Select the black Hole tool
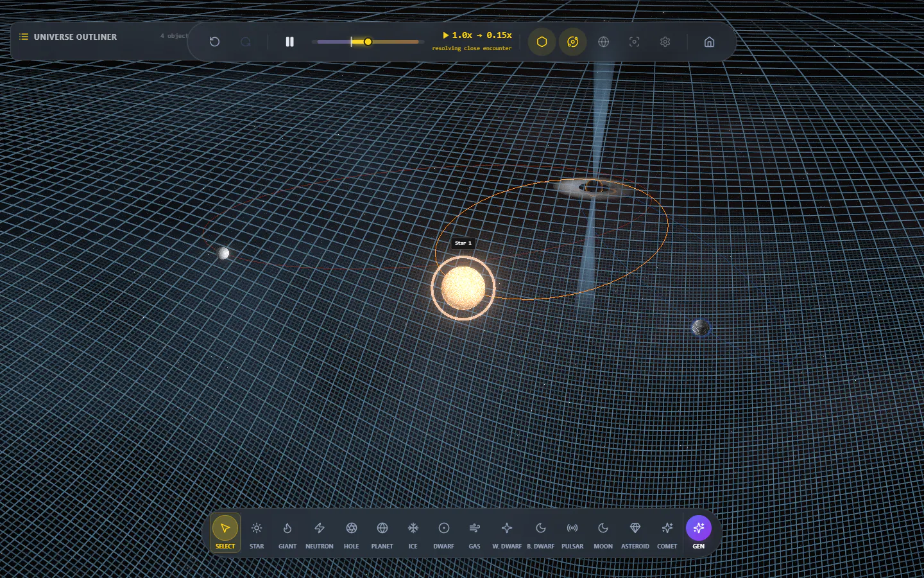 [351, 533]
